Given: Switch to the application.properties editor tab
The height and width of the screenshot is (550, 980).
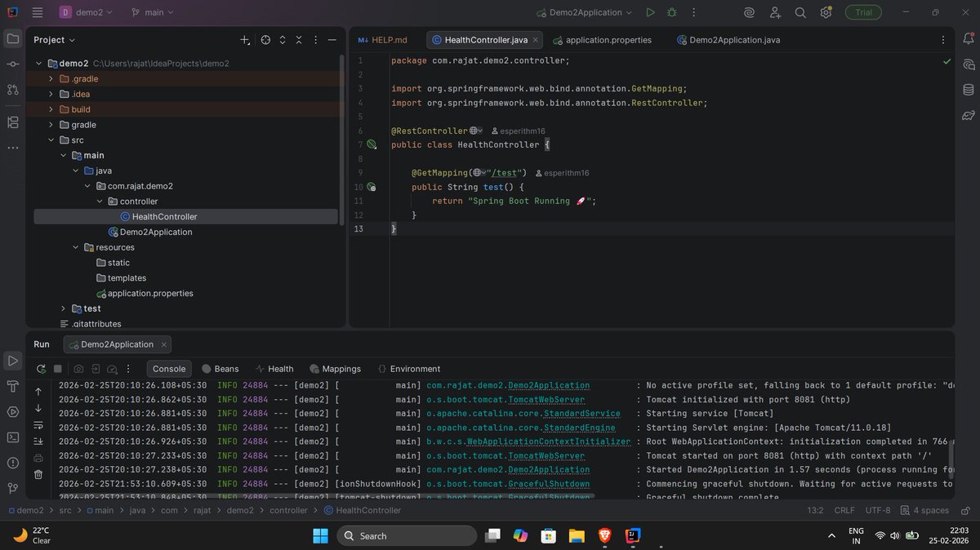Looking at the screenshot, I should coord(602,39).
